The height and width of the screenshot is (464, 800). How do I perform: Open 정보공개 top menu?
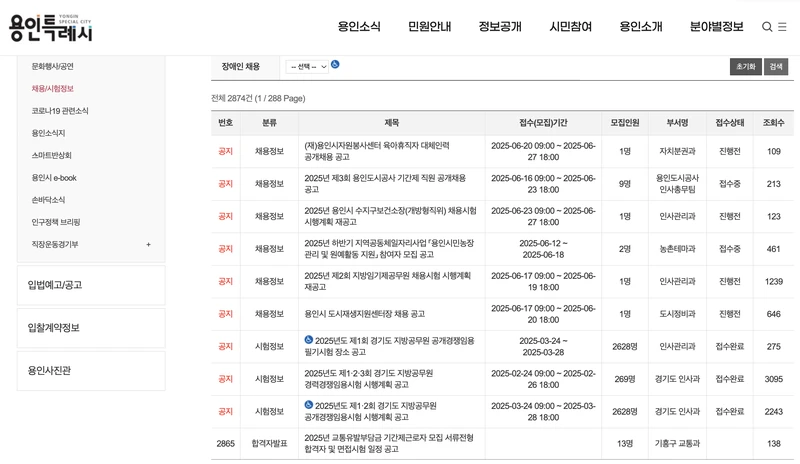[500, 27]
